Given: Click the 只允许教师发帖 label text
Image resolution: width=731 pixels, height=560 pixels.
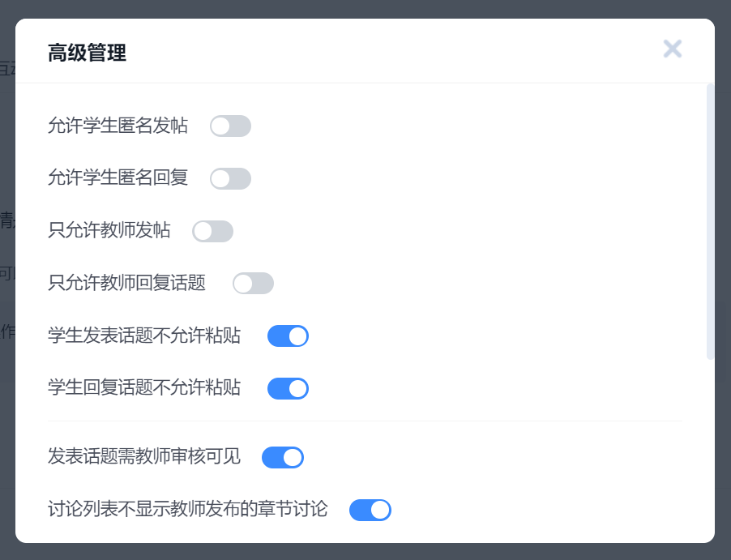Looking at the screenshot, I should click(x=109, y=231).
